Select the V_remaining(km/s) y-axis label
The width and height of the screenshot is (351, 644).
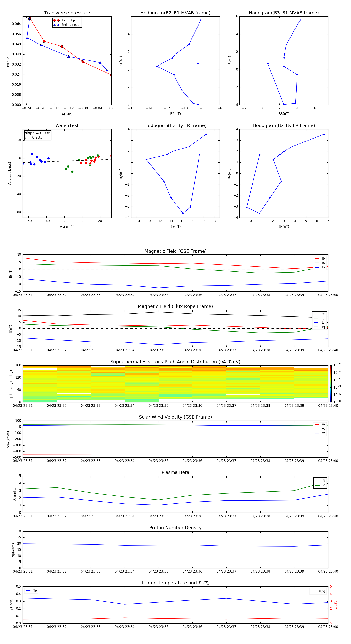10,173
